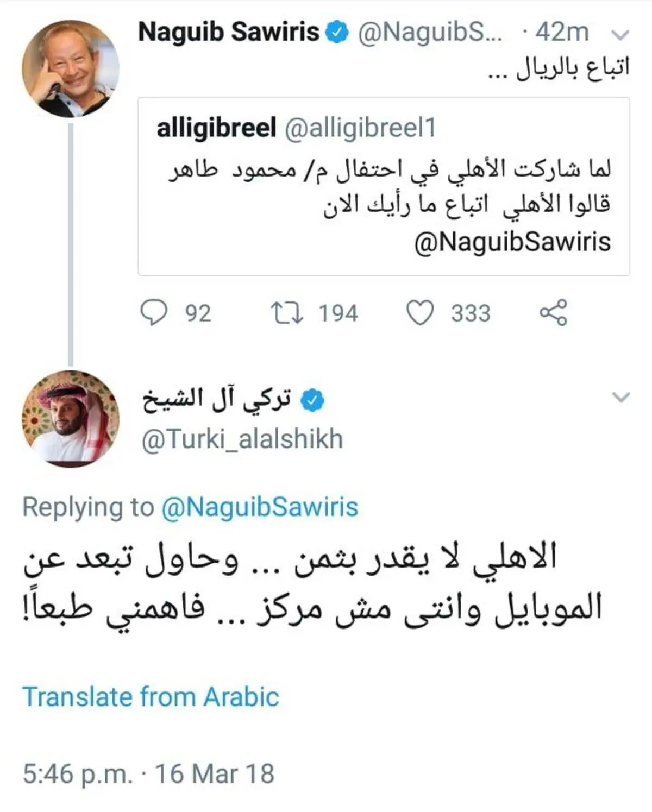This screenshot has height=812, width=652.
Task: Click the @NaguibSawiris mention in quoted tweet
Action: coord(512,242)
